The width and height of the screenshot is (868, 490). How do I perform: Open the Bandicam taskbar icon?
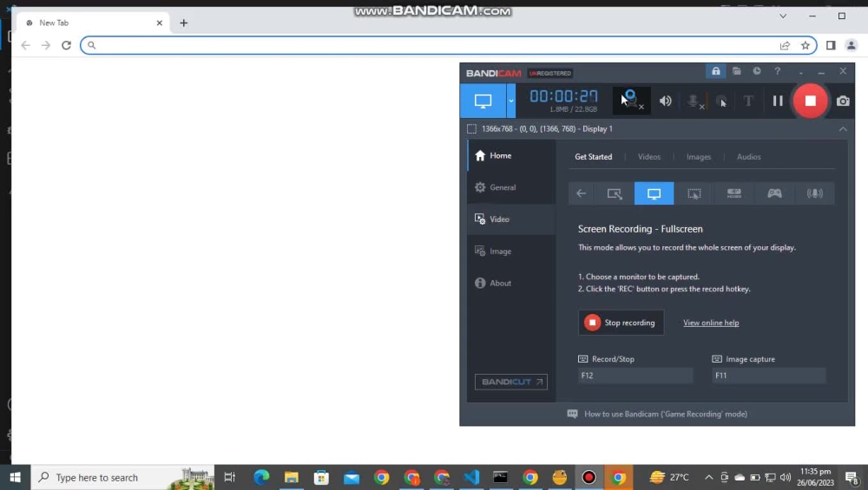589,477
